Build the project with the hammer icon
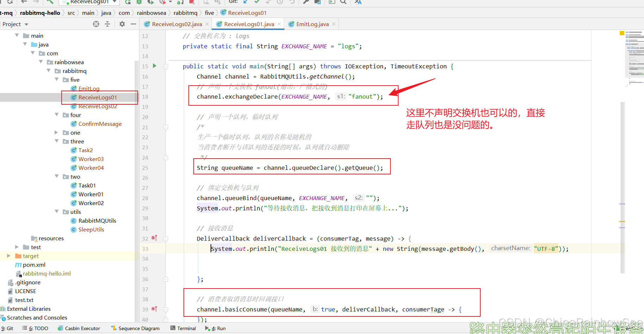 pos(50,2)
